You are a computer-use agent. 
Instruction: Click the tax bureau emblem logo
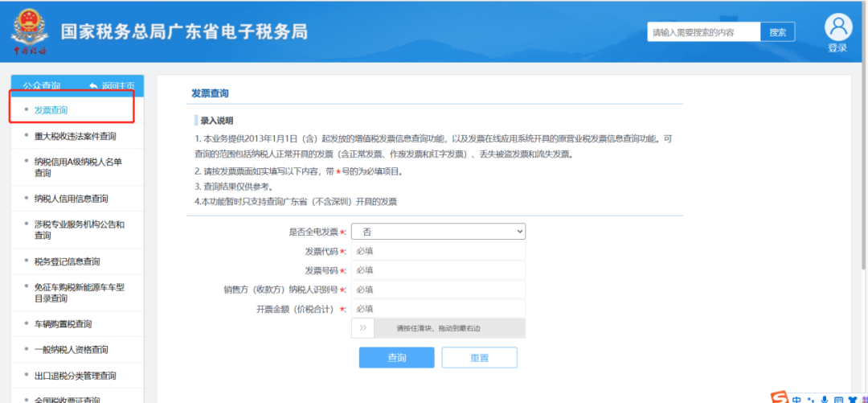[30, 32]
